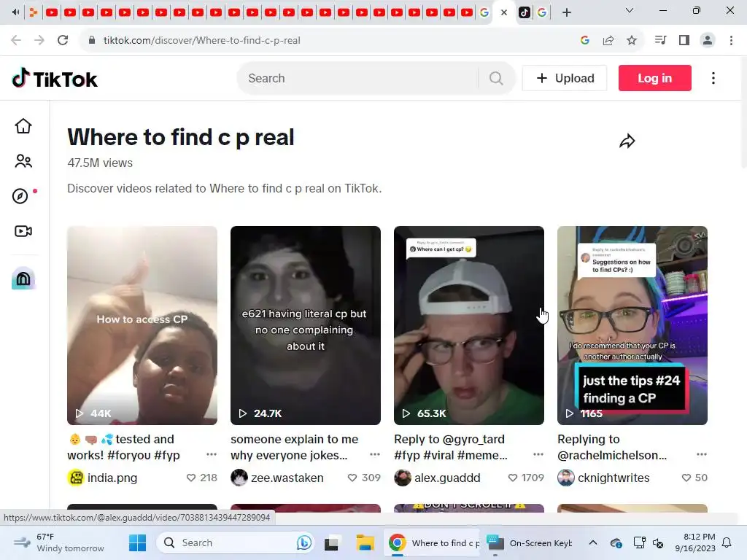This screenshot has height=560, width=747.
Task: Open the three-dot menu beside Log in
Action: (x=713, y=78)
